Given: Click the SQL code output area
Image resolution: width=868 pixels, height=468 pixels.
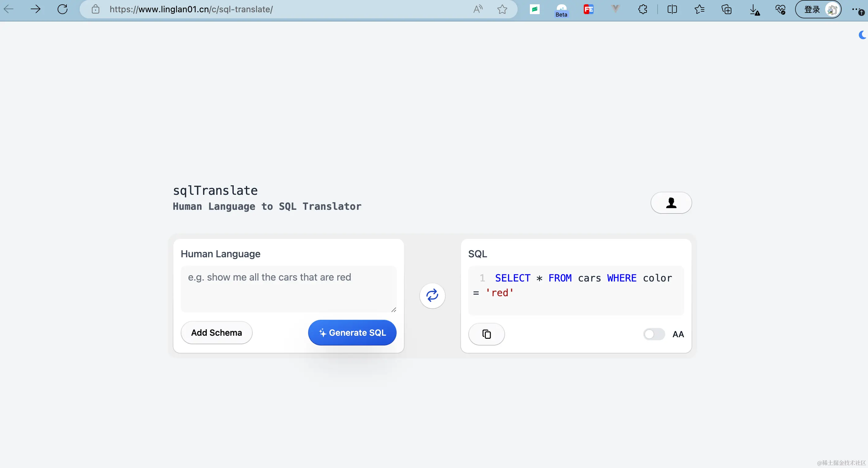Looking at the screenshot, I should pyautogui.click(x=576, y=290).
